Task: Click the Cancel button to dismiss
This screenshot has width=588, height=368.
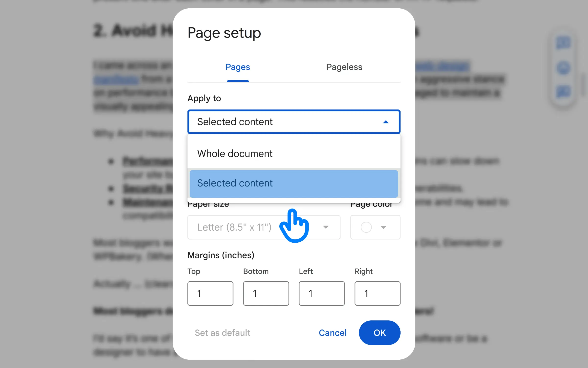Action: pyautogui.click(x=333, y=332)
